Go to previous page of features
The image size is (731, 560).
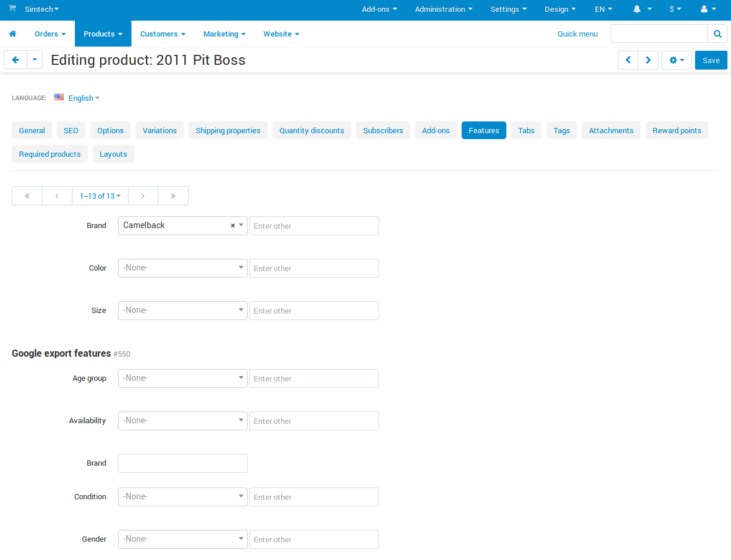coord(57,196)
